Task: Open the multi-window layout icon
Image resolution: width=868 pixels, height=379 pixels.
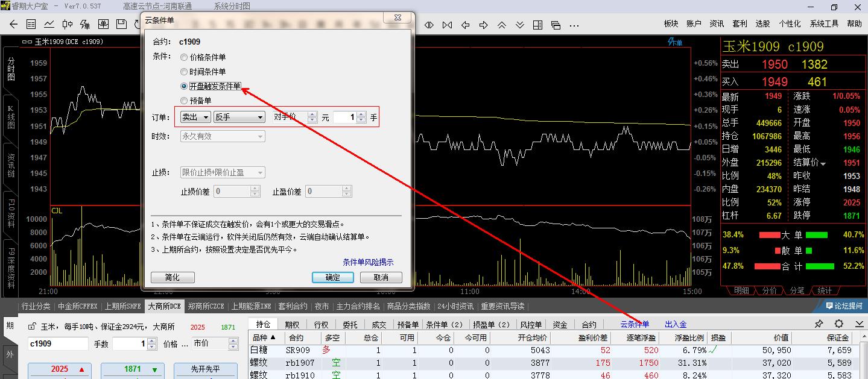Action: [x=556, y=25]
